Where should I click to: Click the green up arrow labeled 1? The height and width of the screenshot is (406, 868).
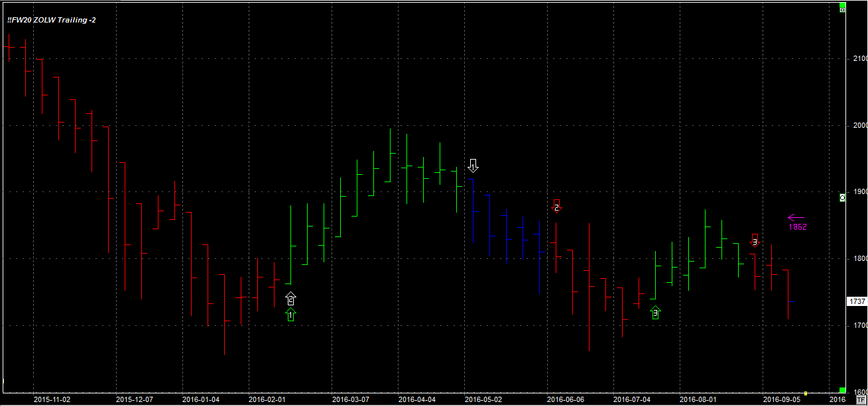(x=290, y=315)
